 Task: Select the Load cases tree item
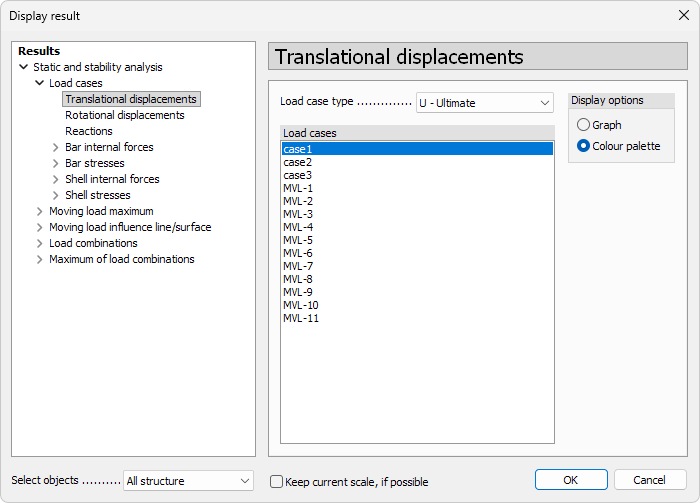tap(76, 83)
